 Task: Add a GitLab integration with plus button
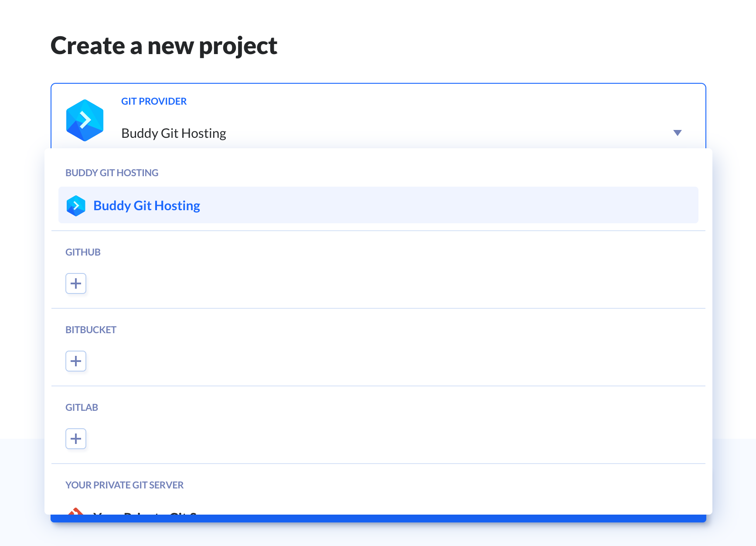pyautogui.click(x=76, y=439)
